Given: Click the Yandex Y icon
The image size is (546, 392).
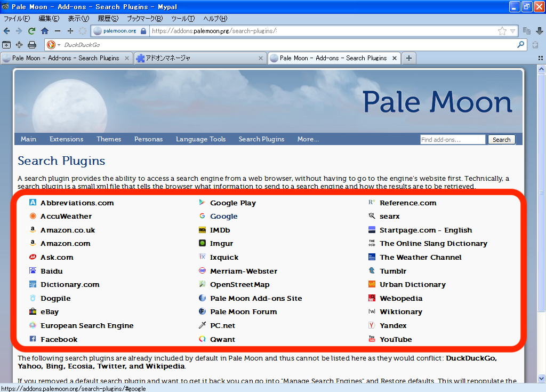Looking at the screenshot, I should click(x=372, y=325).
